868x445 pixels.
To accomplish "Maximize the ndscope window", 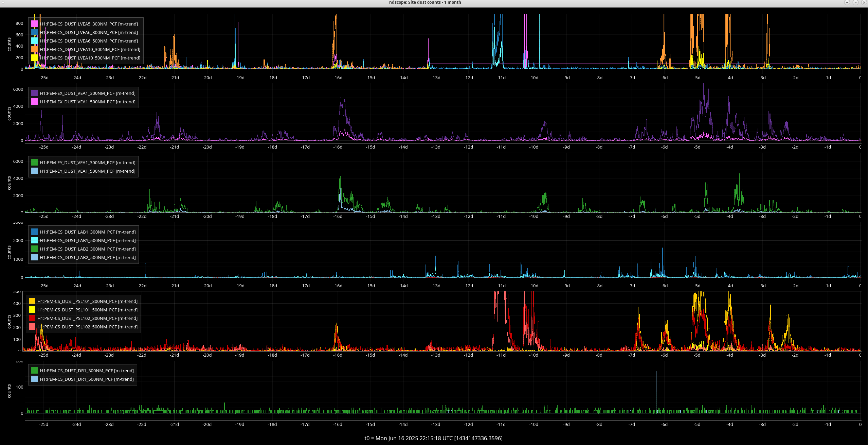I will pyautogui.click(x=855, y=2).
